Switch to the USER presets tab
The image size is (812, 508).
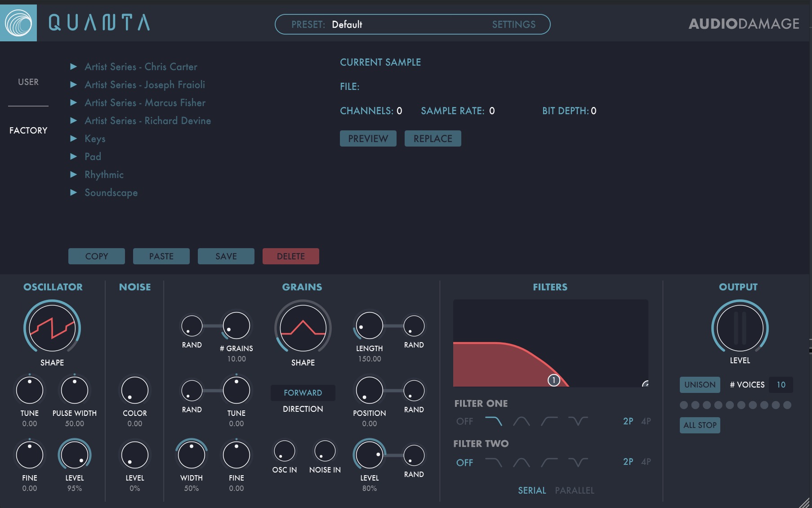coord(28,82)
